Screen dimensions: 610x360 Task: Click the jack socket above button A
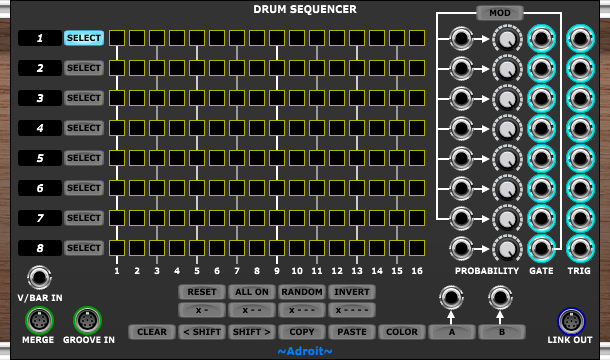point(451,298)
